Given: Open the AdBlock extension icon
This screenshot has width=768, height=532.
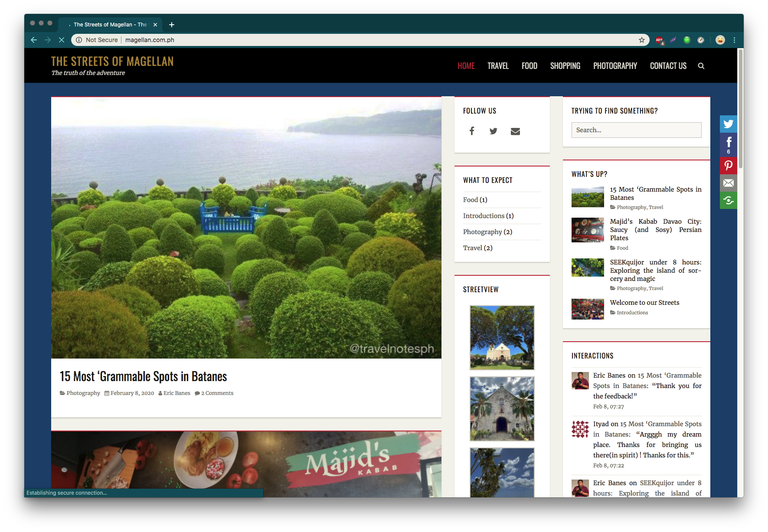Looking at the screenshot, I should pyautogui.click(x=659, y=40).
